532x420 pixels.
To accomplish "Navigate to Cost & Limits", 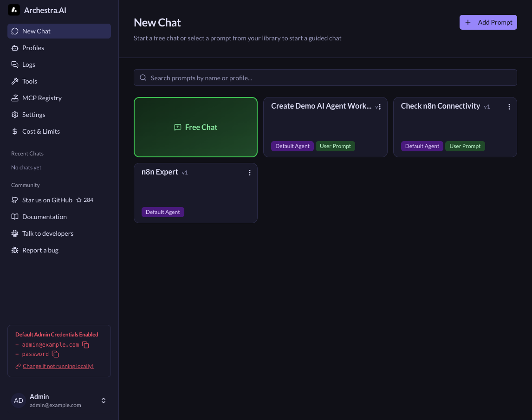I will tap(41, 131).
